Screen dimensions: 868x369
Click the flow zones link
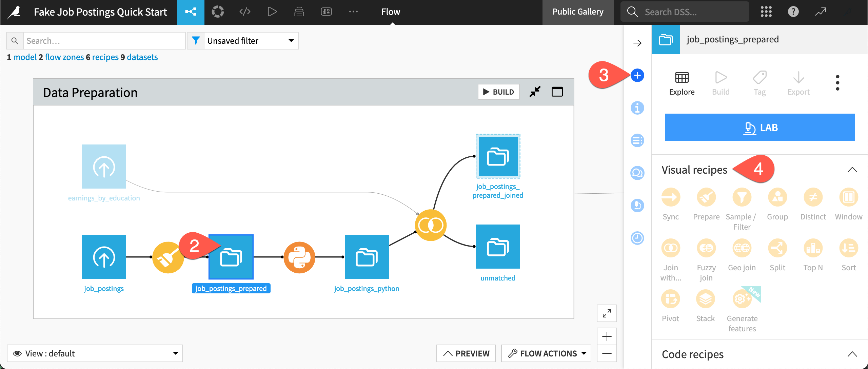tap(64, 57)
